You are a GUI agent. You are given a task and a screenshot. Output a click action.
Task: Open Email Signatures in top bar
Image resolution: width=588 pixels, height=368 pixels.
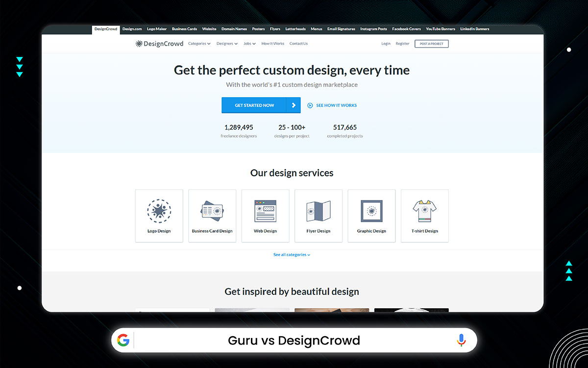(342, 29)
